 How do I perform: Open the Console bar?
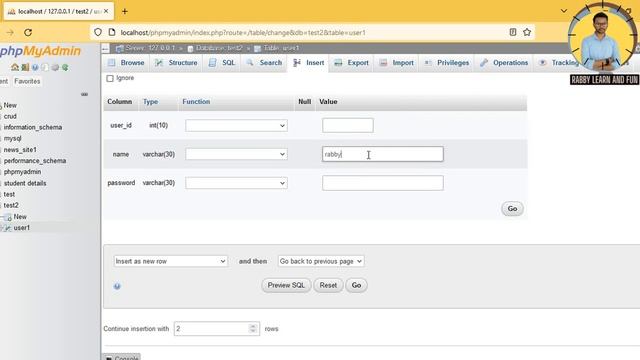[x=121, y=358]
